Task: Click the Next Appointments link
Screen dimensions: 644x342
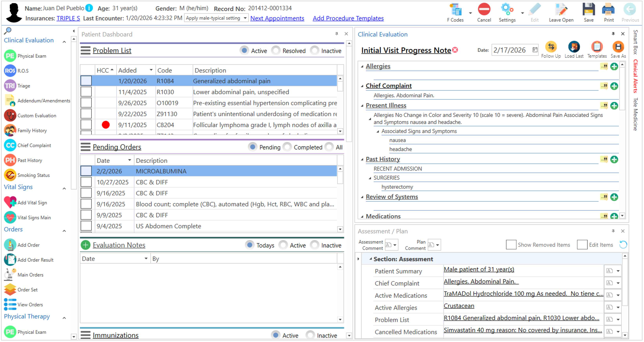Action: click(x=277, y=18)
